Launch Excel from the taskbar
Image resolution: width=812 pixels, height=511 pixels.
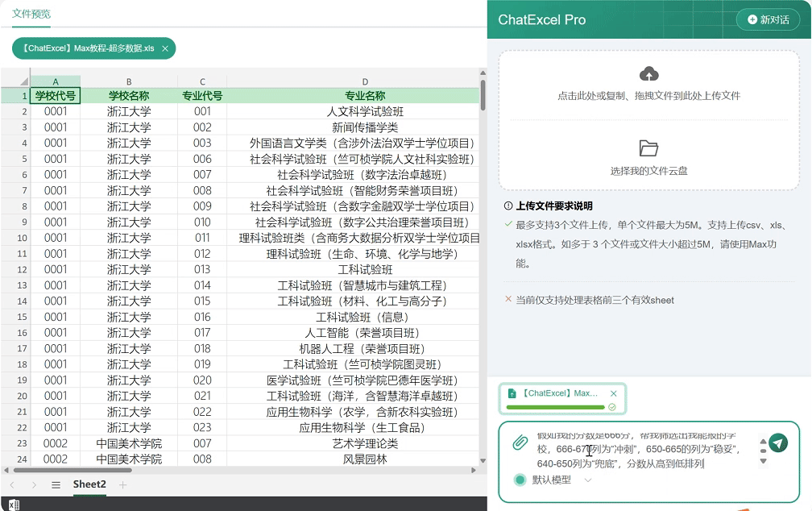tap(14, 505)
